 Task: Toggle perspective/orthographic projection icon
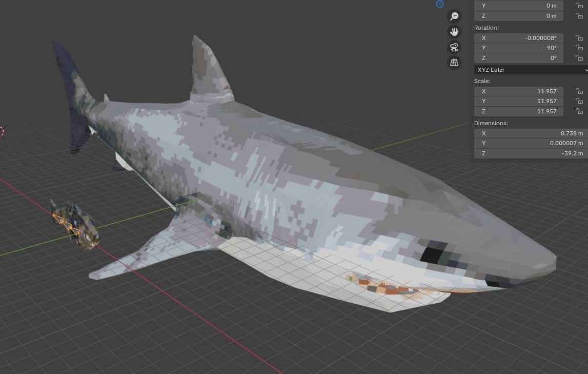coord(454,62)
